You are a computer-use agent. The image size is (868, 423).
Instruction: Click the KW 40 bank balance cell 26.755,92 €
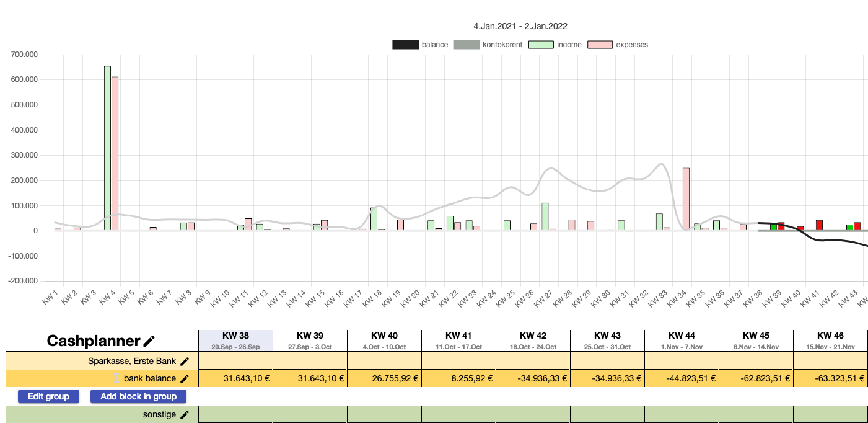point(384,378)
